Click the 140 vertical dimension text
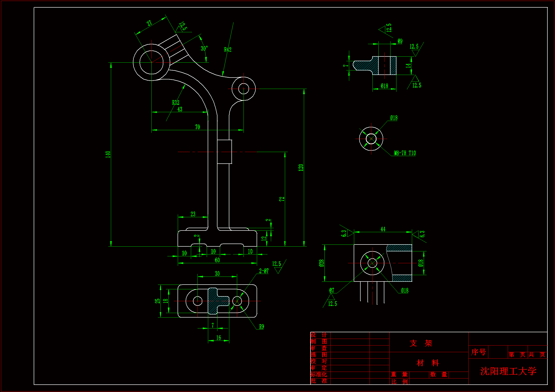 [x=108, y=154]
